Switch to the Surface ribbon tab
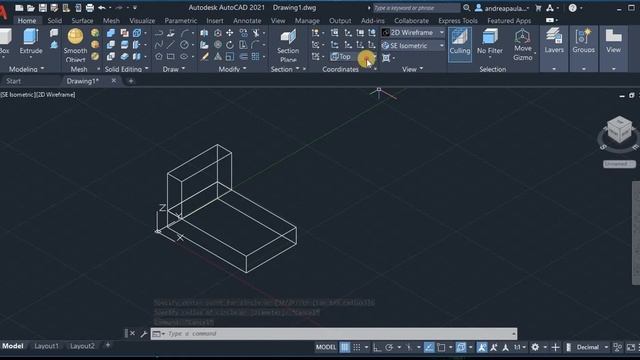Screen dimensions: 640x360 pos(82,20)
